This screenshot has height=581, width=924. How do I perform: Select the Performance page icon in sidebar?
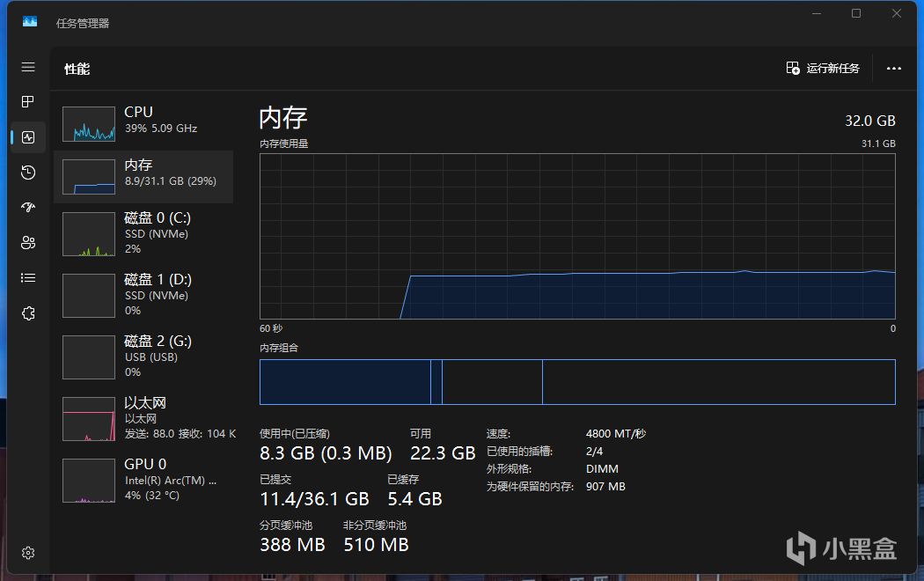pos(27,137)
